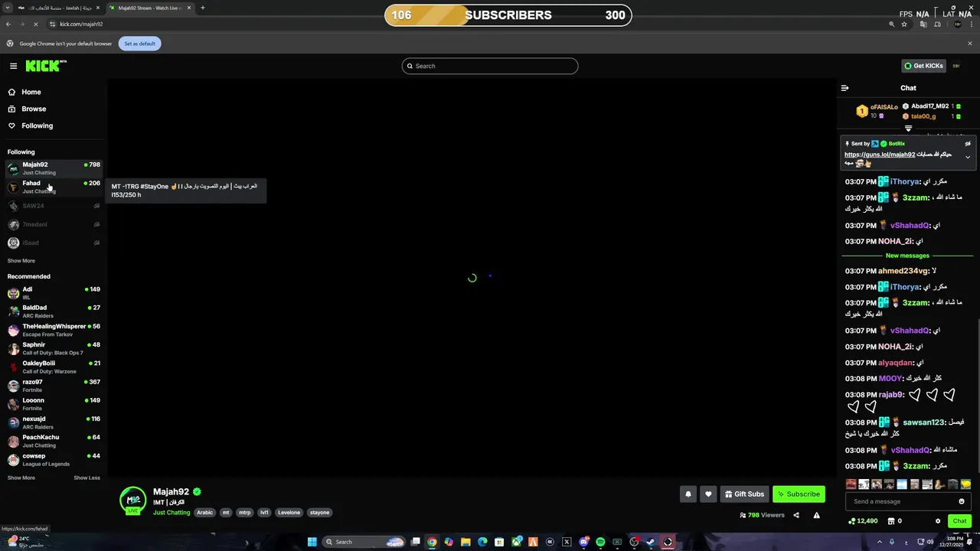Click the Get KICKs button

point(923,66)
